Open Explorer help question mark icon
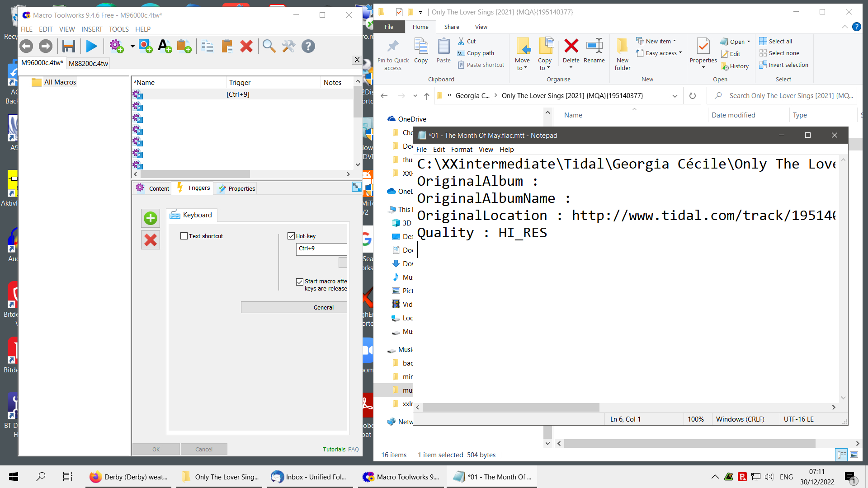 [856, 27]
